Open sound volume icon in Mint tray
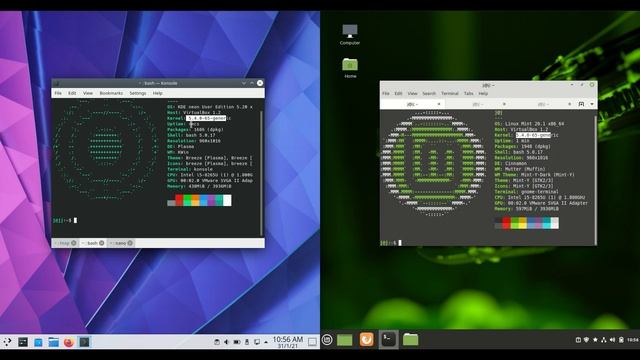Screen dimensions: 640x360 pyautogui.click(x=612, y=340)
